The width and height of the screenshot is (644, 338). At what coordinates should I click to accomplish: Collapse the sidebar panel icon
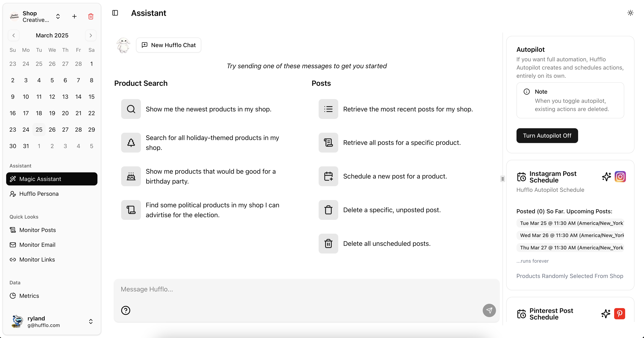[115, 13]
